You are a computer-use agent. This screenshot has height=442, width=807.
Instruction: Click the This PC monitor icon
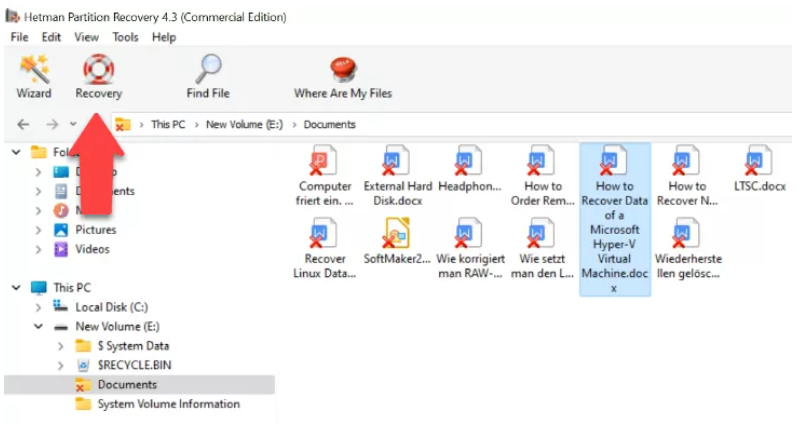(39, 288)
